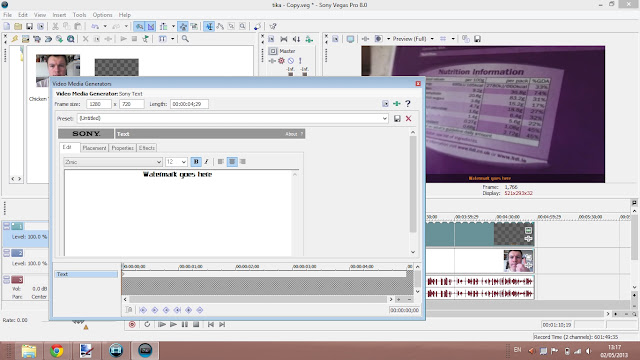
Task: Stop playback in the transport bar
Action: tap(196, 324)
